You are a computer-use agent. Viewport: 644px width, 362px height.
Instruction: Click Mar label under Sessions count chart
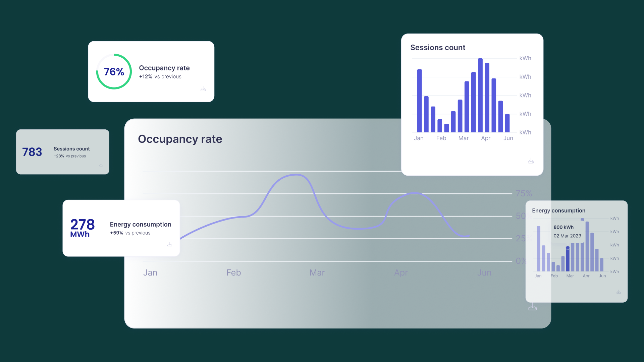click(463, 138)
